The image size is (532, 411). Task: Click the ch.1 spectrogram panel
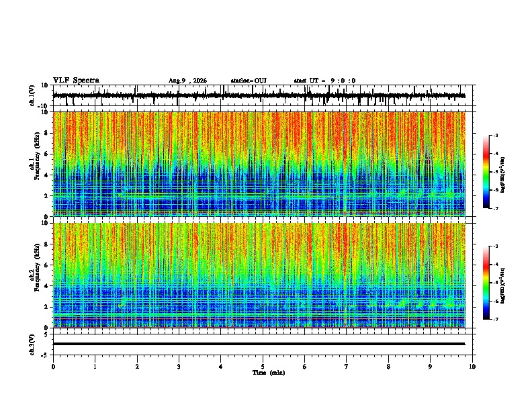(259, 164)
